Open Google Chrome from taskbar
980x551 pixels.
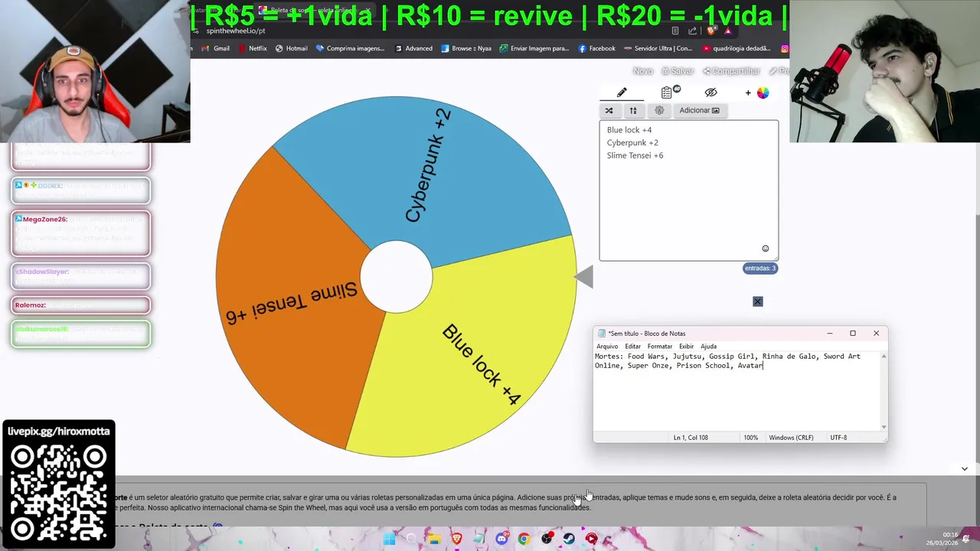coord(524,539)
